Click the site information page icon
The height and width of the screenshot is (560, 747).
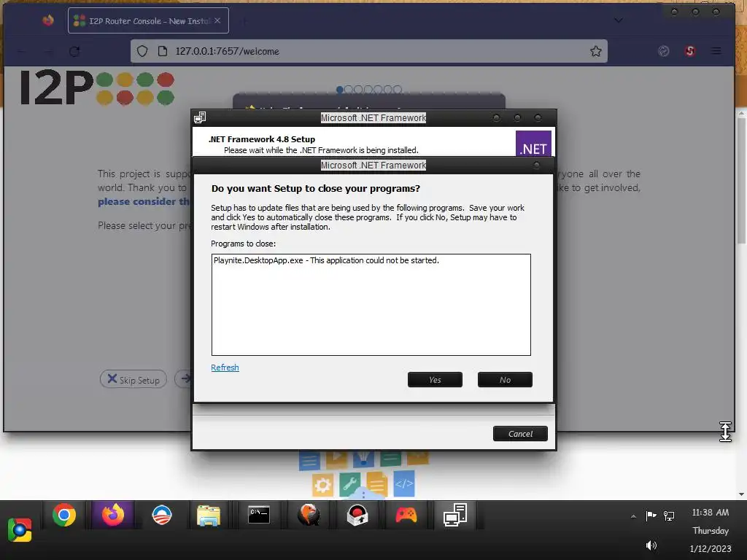[x=163, y=51]
